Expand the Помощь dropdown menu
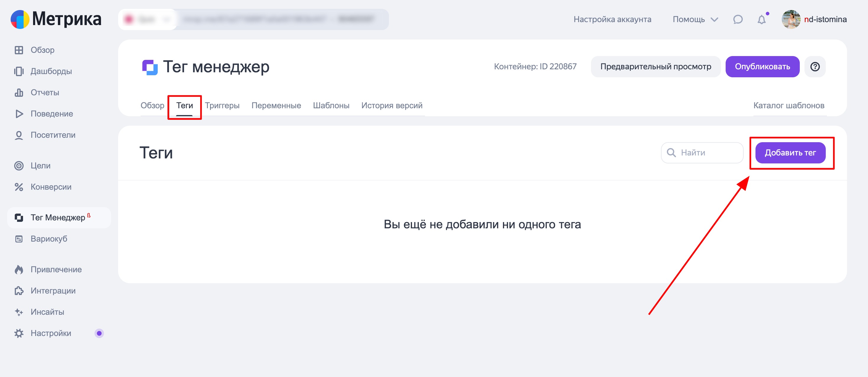 [695, 19]
